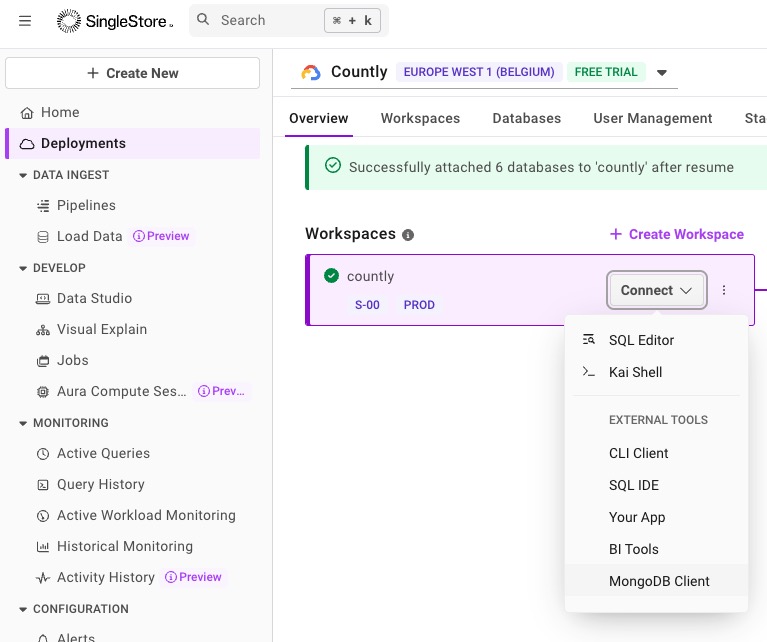Click the Deployments cloud icon

[27, 144]
